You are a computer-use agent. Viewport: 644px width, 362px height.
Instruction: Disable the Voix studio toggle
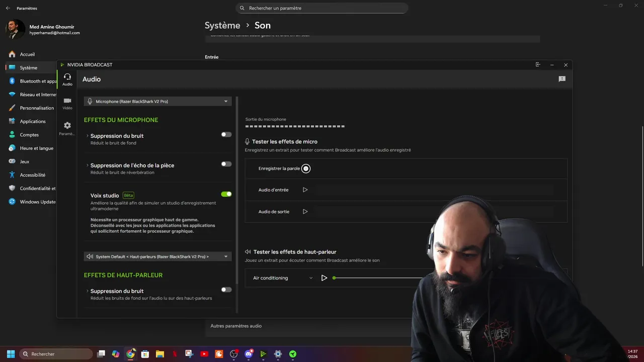tap(226, 194)
